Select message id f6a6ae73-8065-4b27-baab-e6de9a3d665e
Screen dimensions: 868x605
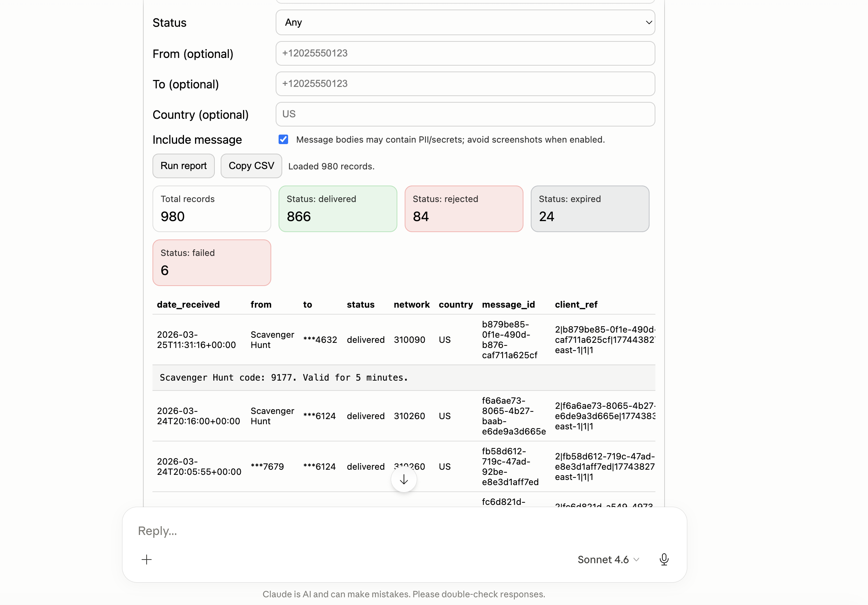tap(514, 416)
